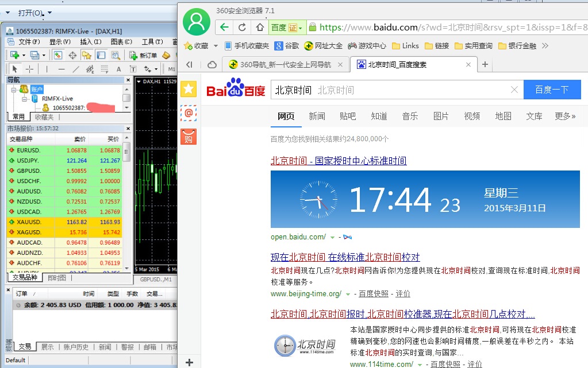588x368 pixels.
Task: Toggle the Navigator folder-star toolbar icon
Action: pyautogui.click(x=87, y=55)
